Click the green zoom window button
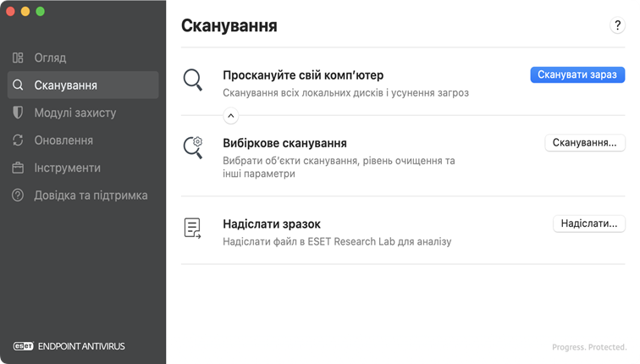The width and height of the screenshot is (640, 364). pos(40,11)
